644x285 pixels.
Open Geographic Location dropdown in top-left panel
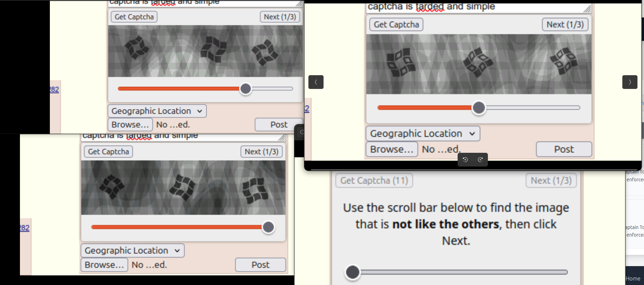coord(157,111)
